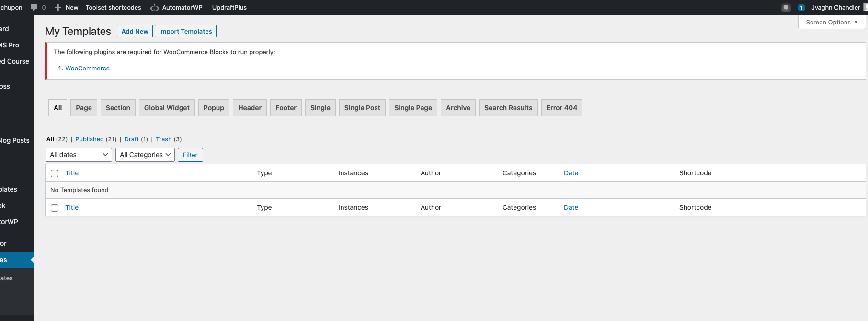Select the Footer tab

[x=286, y=108]
